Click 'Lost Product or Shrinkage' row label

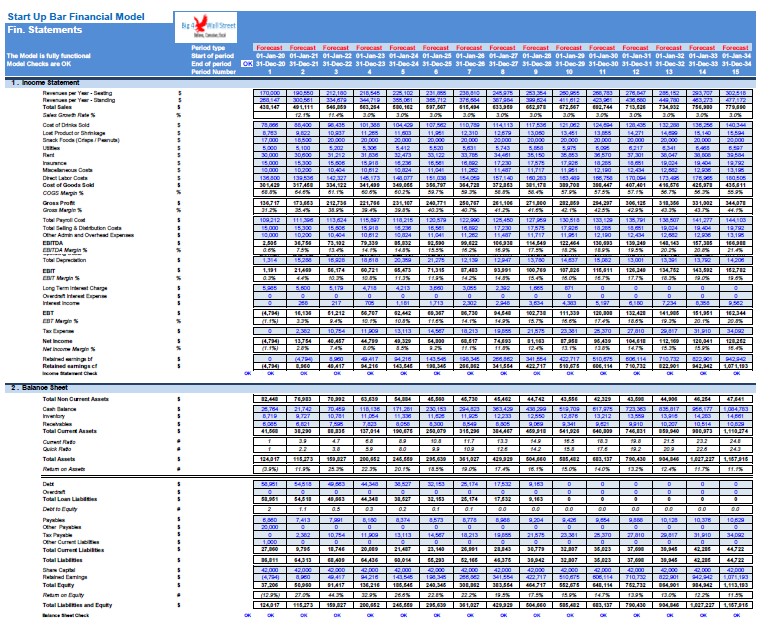click(x=74, y=133)
